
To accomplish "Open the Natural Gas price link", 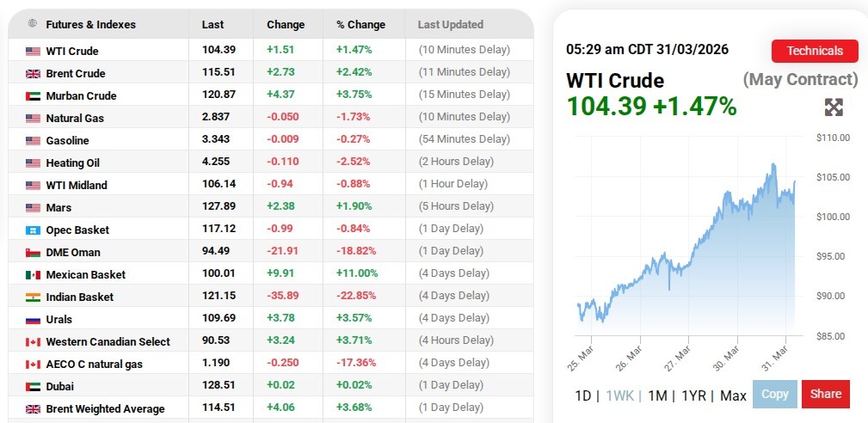I will click(75, 118).
